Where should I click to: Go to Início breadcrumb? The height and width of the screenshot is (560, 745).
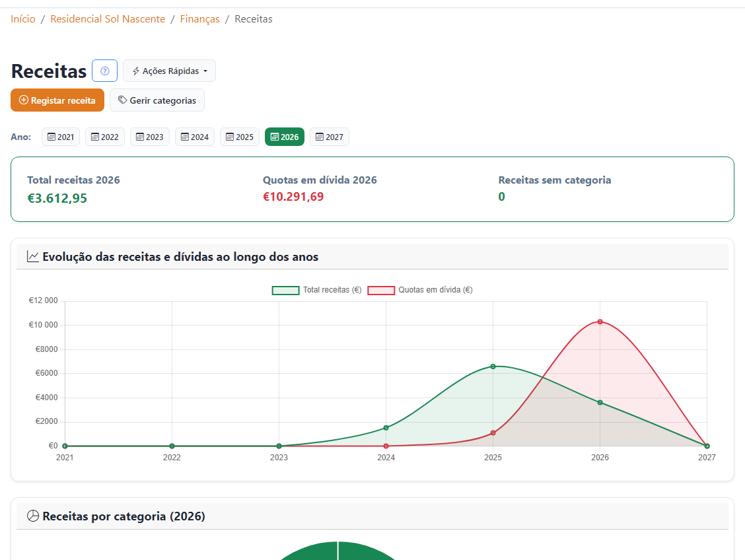coord(23,19)
